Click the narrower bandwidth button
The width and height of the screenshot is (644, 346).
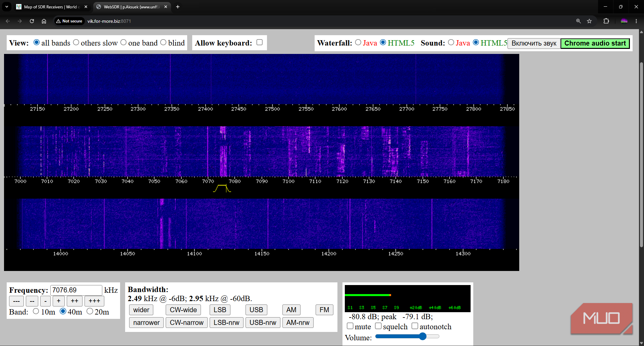coord(147,323)
